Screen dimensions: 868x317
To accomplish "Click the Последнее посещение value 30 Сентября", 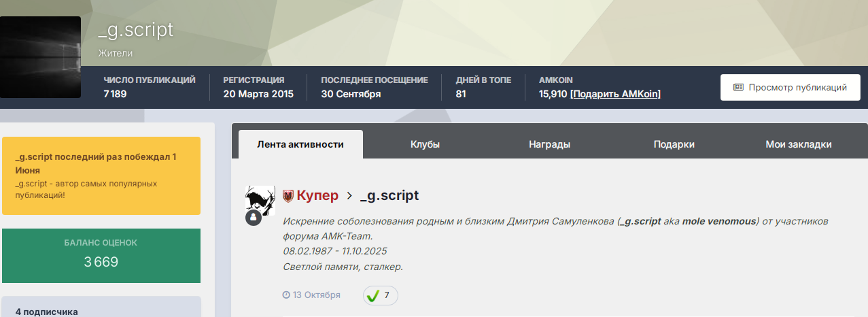I will pos(351,94).
